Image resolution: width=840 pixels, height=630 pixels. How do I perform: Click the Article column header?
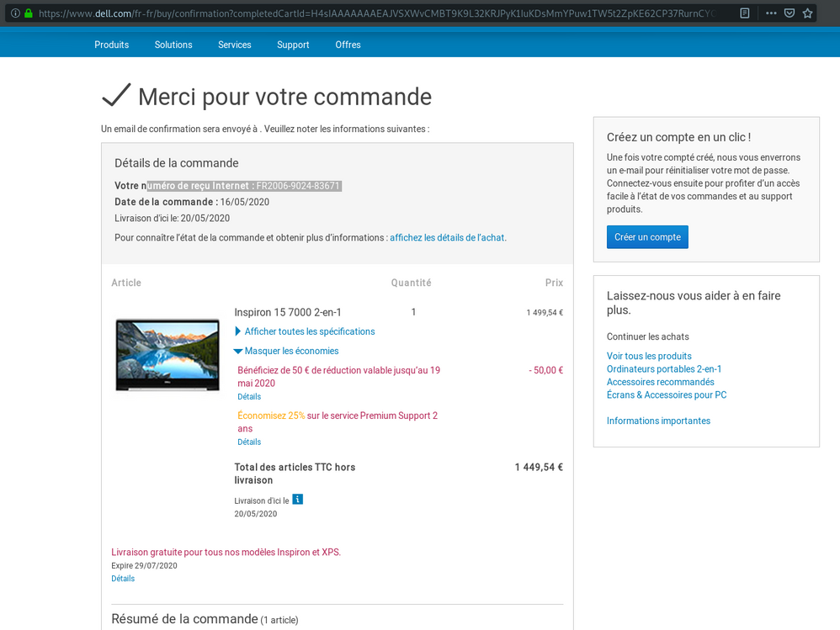click(x=126, y=283)
